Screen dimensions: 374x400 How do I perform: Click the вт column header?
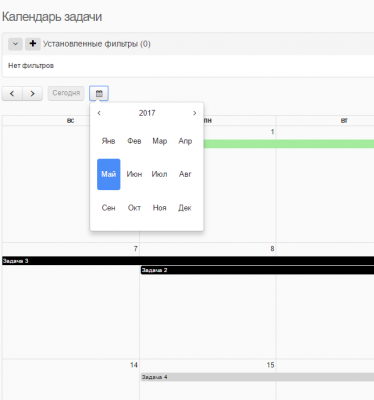[x=344, y=121]
